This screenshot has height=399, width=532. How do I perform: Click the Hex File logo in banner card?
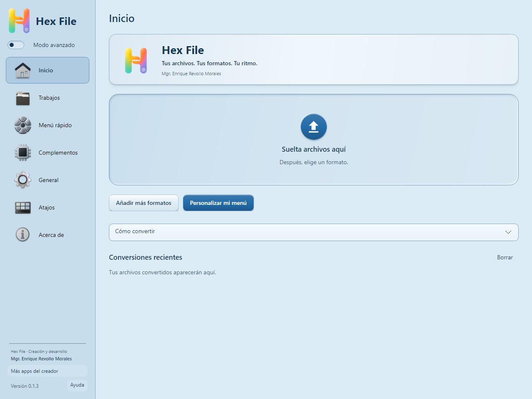pos(136,61)
